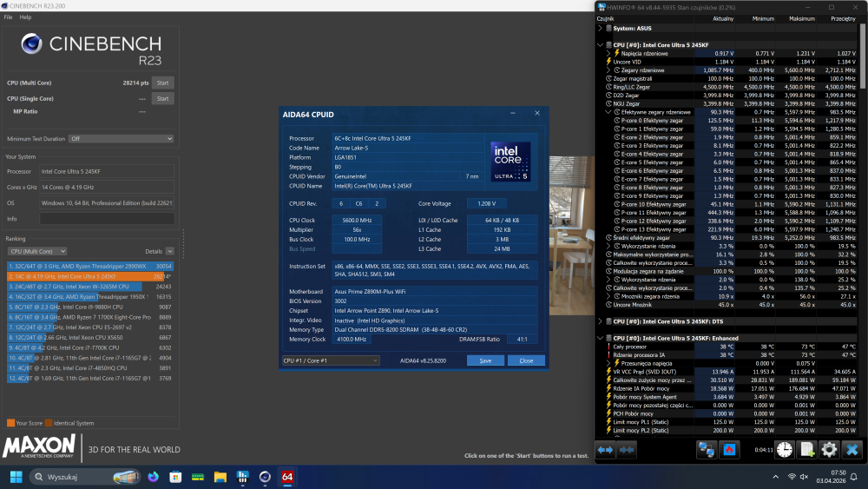Click the AIDA64 icon in the taskbar
Image resolution: width=868 pixels, height=489 pixels.
(x=286, y=477)
